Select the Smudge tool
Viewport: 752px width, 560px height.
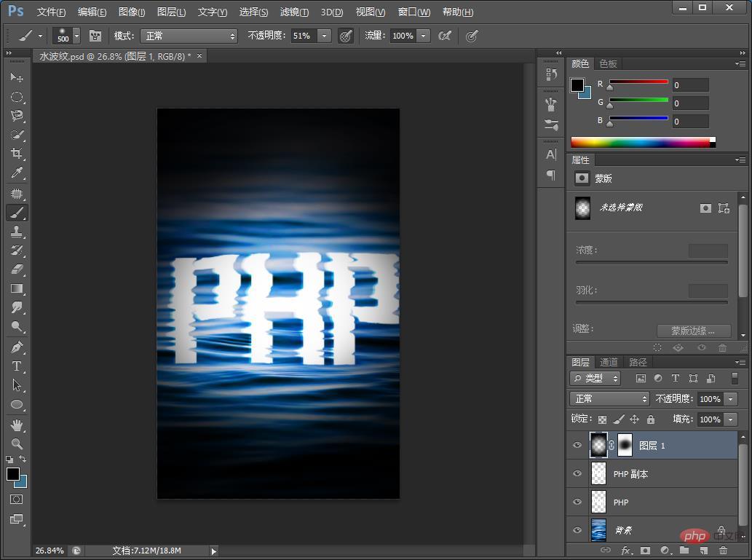point(17,307)
